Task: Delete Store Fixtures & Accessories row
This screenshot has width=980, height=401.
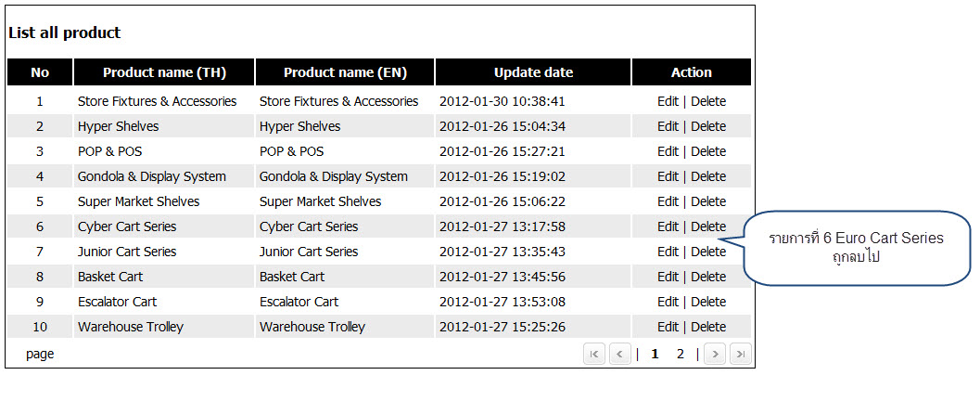Action: point(708,101)
